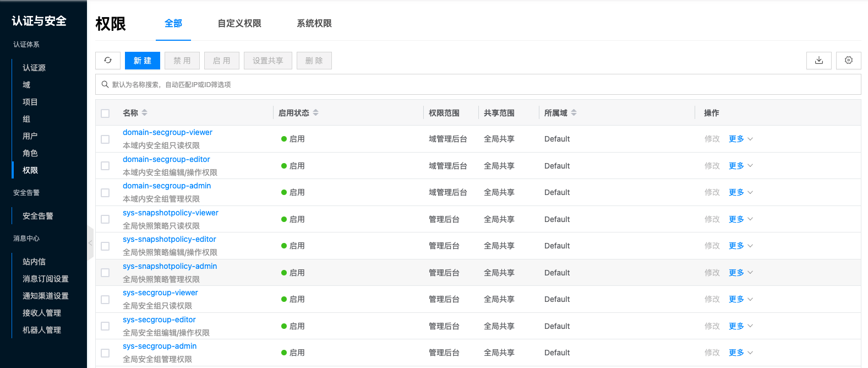The height and width of the screenshot is (368, 868).
Task: Check the domain-secgroup-viewer row checkbox
Action: [x=105, y=139]
